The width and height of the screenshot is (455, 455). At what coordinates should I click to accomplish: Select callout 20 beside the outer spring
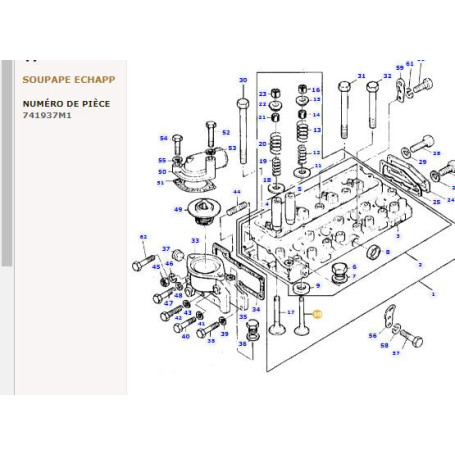tap(262, 144)
